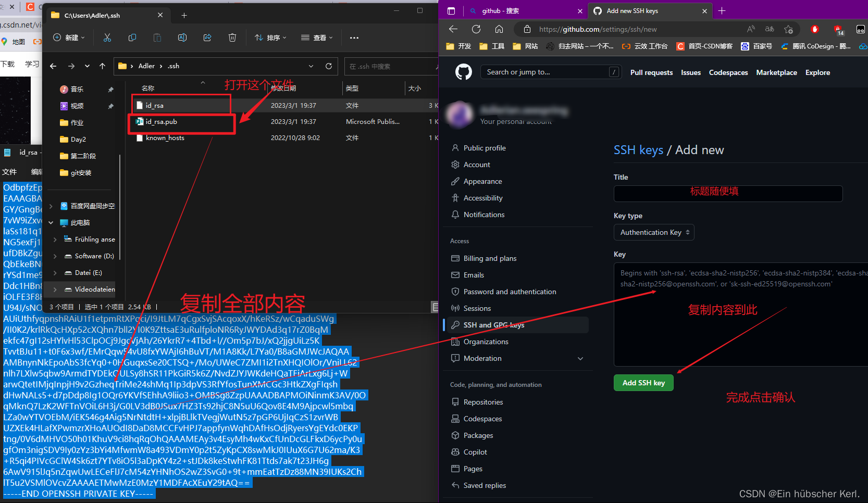868x503 pixels.
Task: Open the address bar history dropdown in Explorer
Action: [311, 66]
